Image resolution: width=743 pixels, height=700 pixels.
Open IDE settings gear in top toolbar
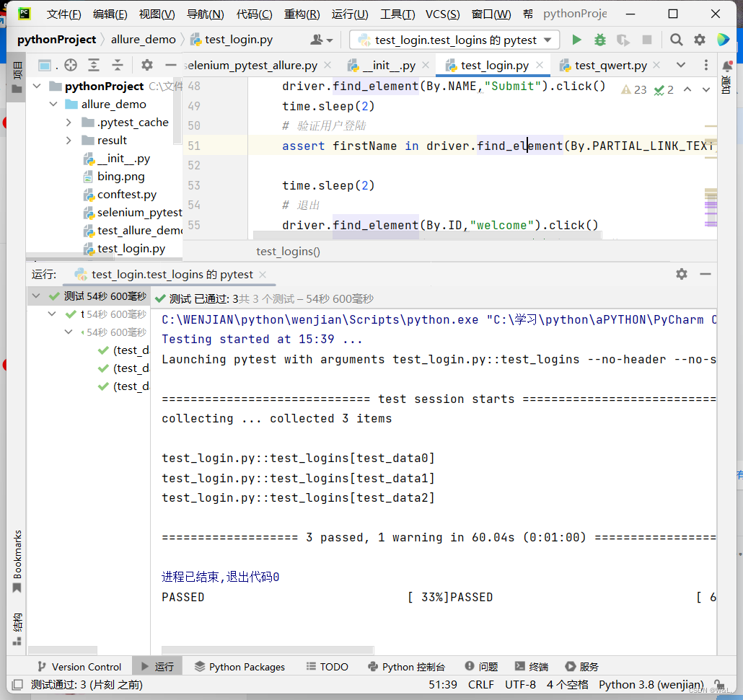tap(700, 40)
